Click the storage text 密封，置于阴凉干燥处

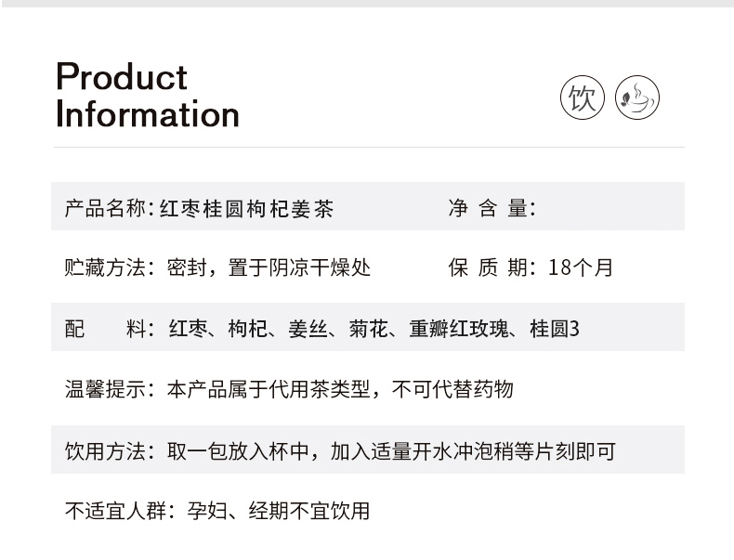tap(269, 267)
